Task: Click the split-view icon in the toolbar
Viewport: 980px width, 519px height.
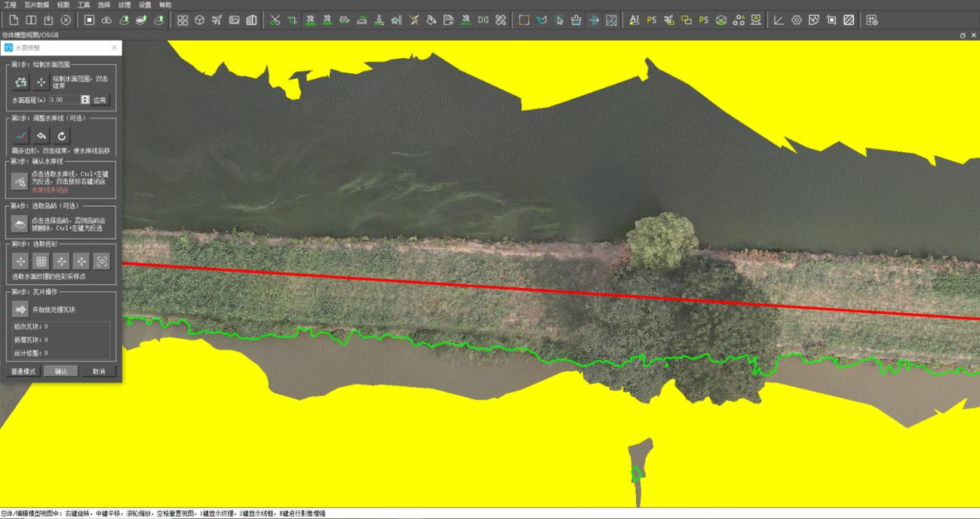Action: click(31, 20)
